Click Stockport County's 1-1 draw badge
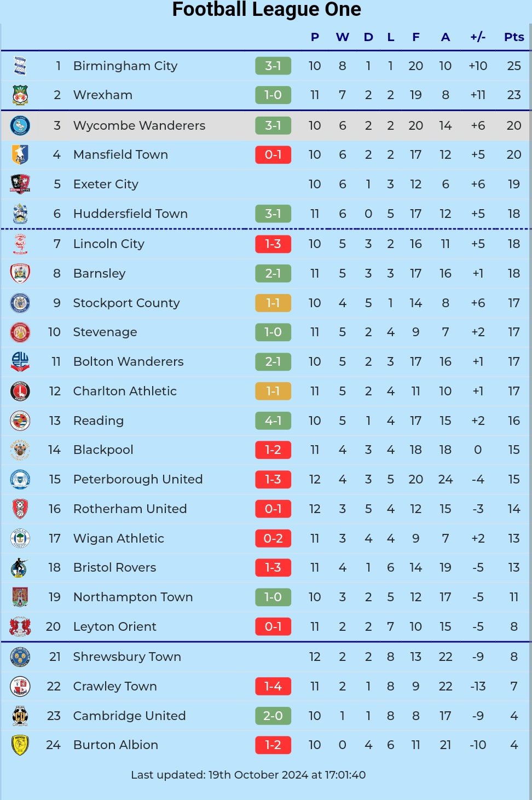Image resolution: width=532 pixels, height=800 pixels. click(x=273, y=303)
